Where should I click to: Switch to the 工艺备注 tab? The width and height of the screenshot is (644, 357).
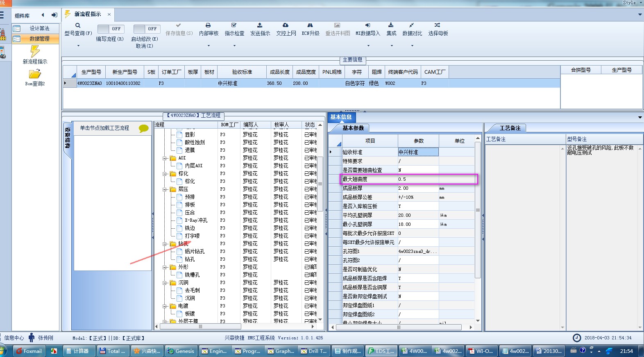(510, 128)
